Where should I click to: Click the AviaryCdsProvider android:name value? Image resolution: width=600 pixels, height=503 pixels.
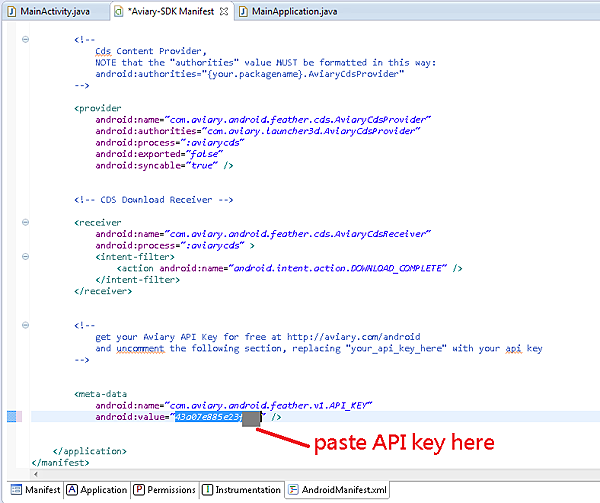[x=298, y=120]
